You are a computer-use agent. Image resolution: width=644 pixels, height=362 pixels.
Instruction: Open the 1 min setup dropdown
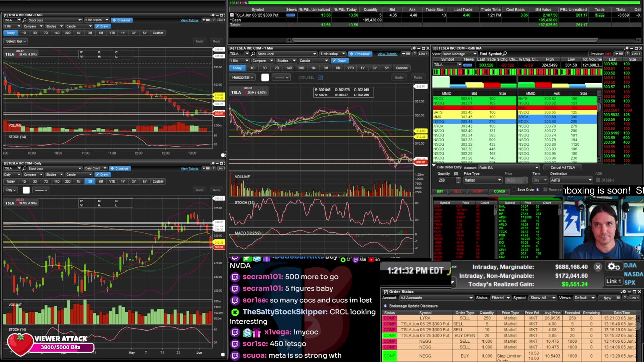coord(333,54)
